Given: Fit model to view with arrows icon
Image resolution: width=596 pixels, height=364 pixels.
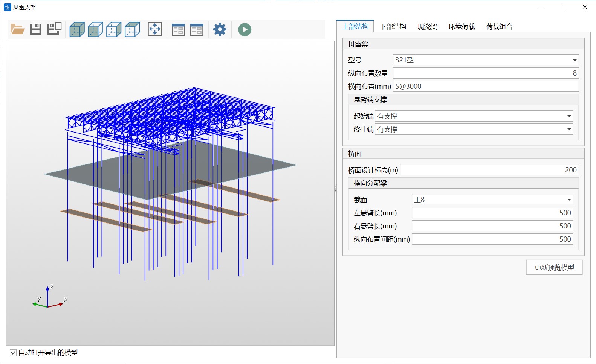Looking at the screenshot, I should (155, 29).
